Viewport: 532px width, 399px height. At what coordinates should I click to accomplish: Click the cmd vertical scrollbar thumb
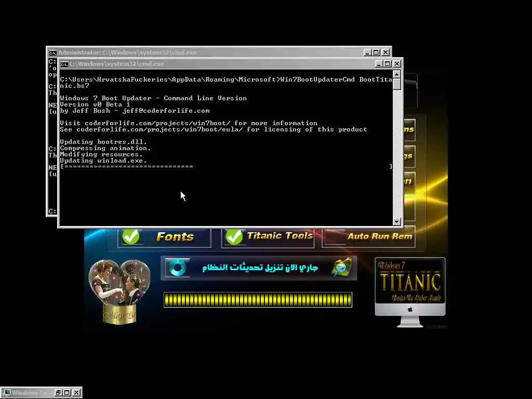click(x=396, y=84)
